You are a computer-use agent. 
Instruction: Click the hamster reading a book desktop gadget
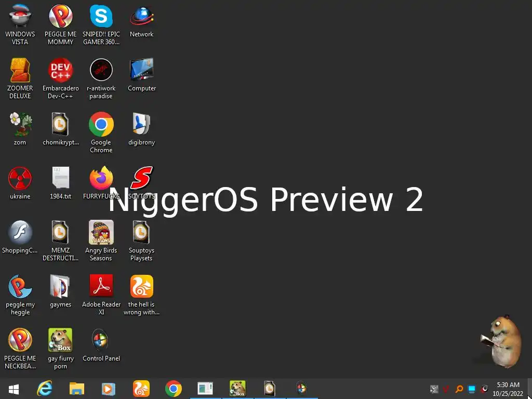tap(501, 341)
